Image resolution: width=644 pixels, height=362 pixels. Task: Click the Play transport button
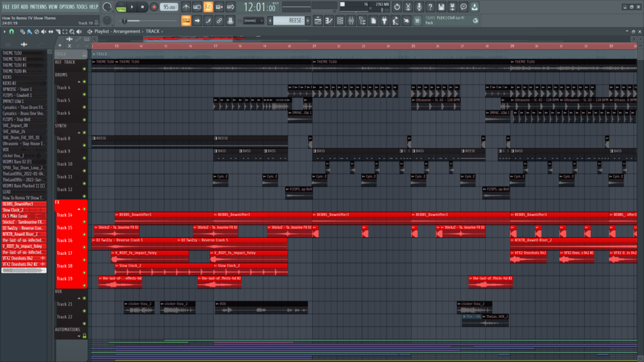tap(132, 7)
